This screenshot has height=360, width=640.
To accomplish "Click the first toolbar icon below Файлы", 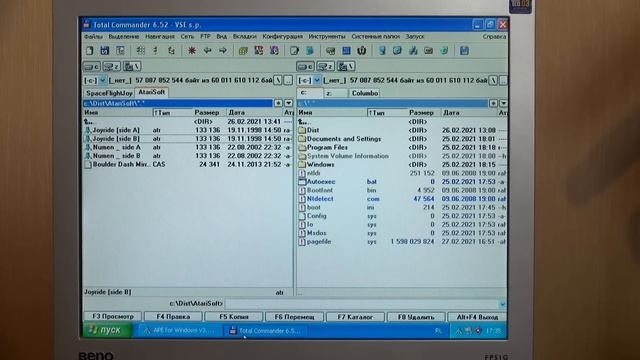I will pyautogui.click(x=90, y=51).
